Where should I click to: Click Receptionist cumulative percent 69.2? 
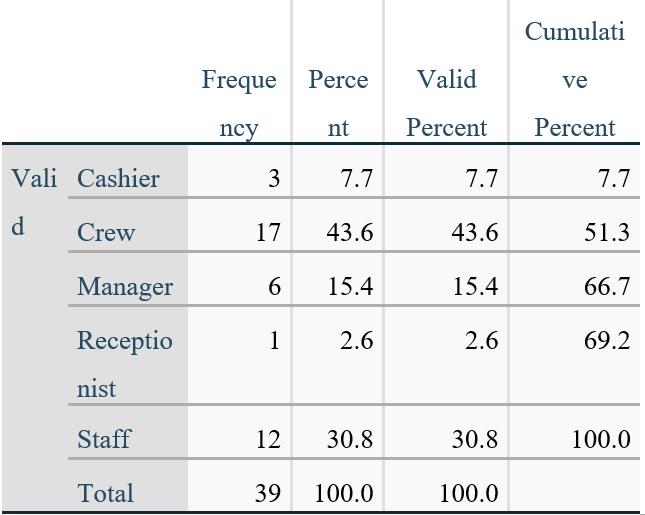tap(607, 341)
